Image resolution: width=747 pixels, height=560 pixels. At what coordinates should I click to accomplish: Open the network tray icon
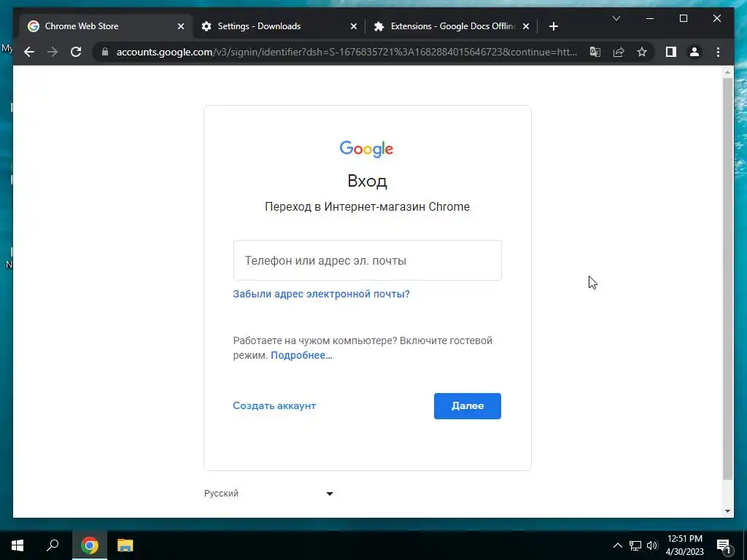click(635, 545)
